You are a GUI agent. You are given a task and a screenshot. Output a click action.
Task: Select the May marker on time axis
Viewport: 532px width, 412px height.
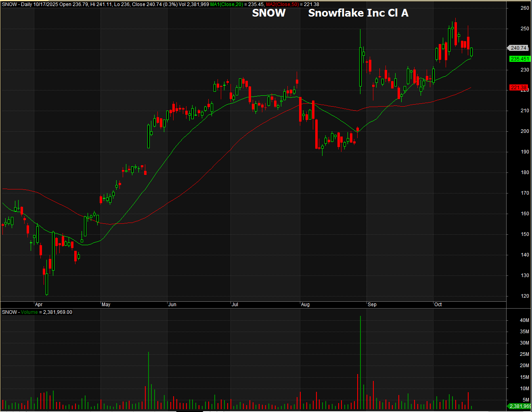tap(106, 305)
